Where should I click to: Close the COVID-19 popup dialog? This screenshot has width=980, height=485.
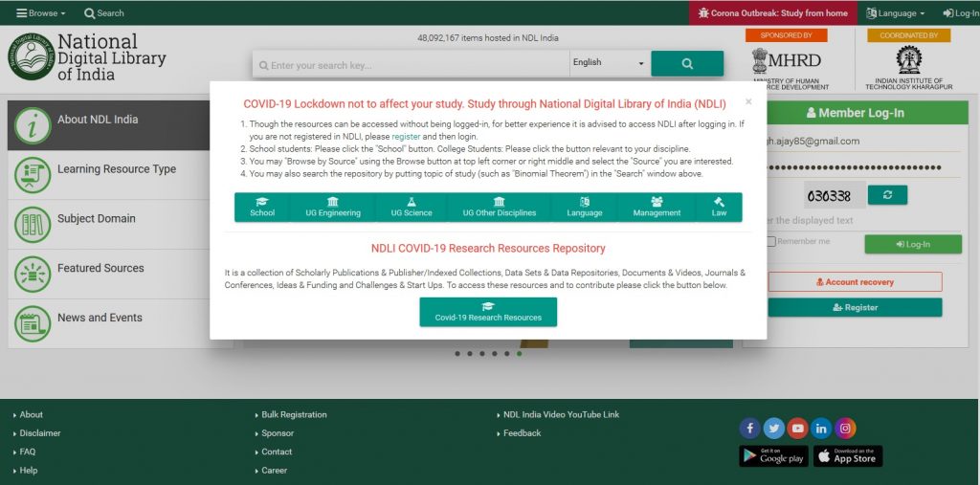[x=748, y=101]
